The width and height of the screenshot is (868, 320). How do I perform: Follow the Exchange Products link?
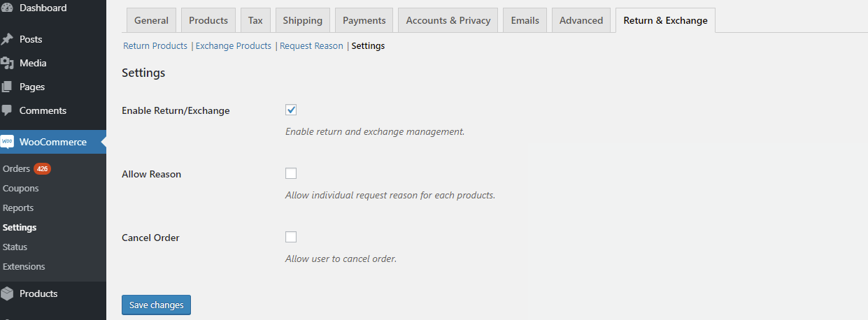point(234,46)
